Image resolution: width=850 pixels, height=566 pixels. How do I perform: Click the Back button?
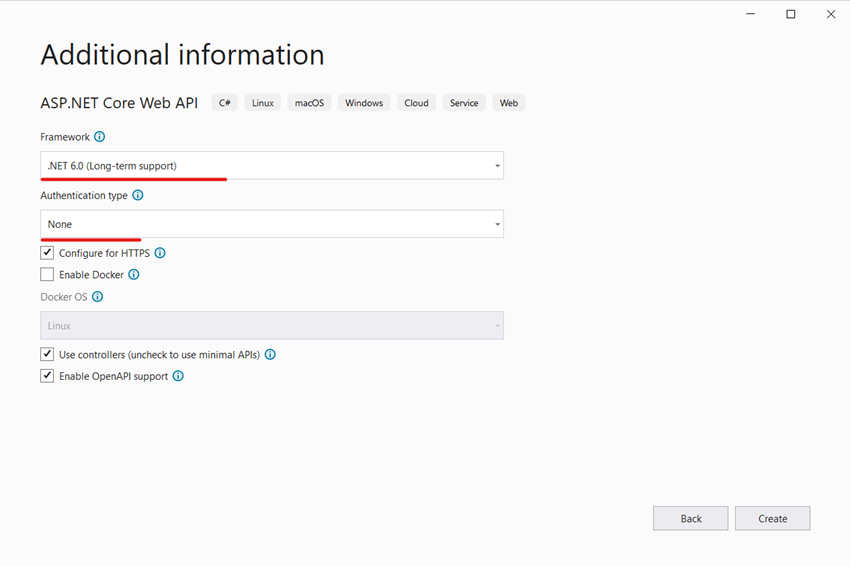tap(691, 518)
